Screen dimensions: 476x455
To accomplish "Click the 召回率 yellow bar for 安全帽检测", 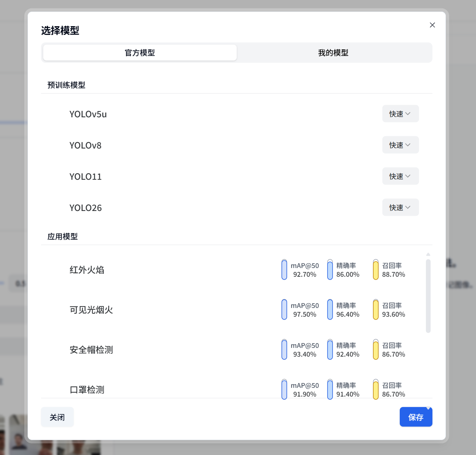I will tap(376, 350).
